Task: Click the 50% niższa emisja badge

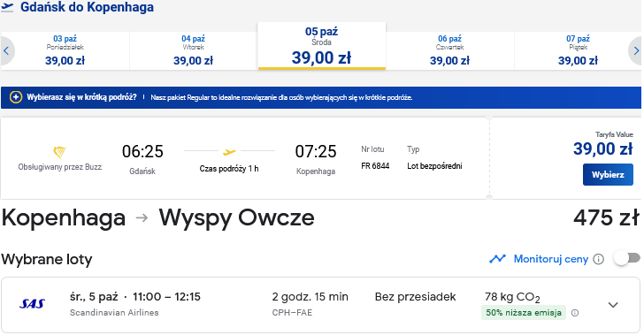Action: (524, 312)
